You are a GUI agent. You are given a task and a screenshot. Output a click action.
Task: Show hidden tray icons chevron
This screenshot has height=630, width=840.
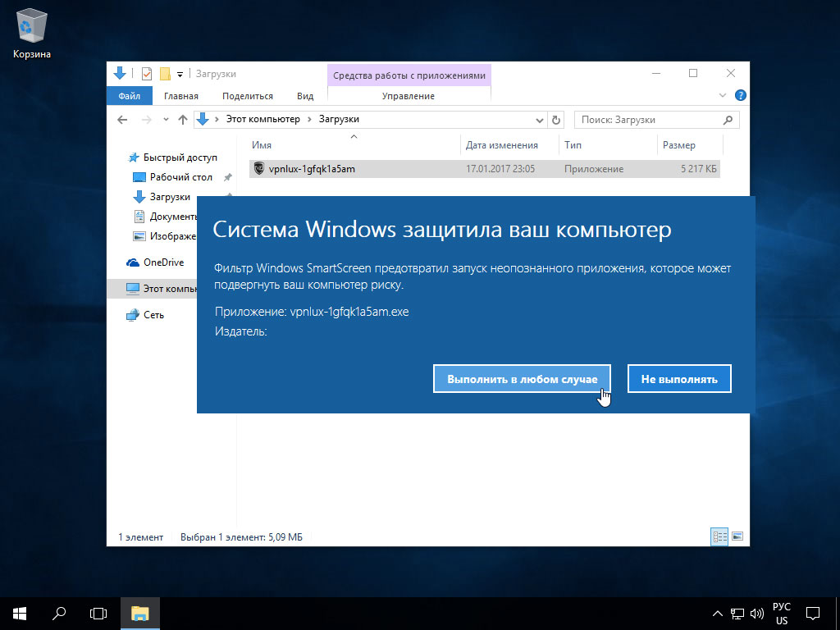[718, 614]
